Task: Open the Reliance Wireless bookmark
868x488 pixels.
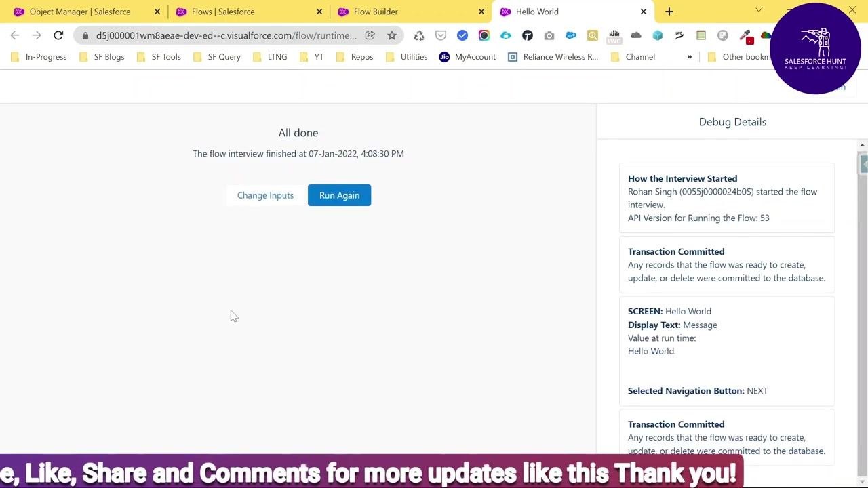Action: click(553, 57)
